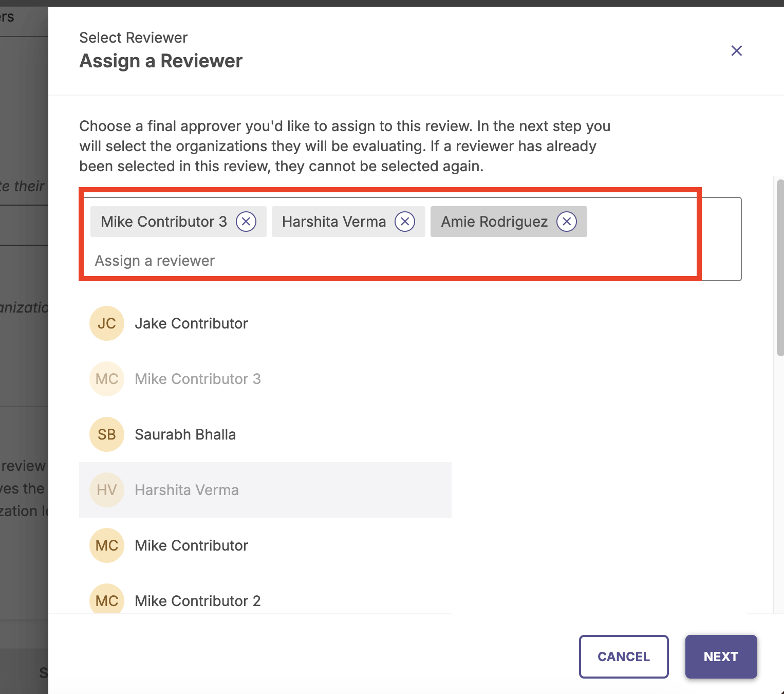Click the Harshita Verma selected chip label
Image resolution: width=784 pixels, height=694 pixels.
[x=334, y=222]
